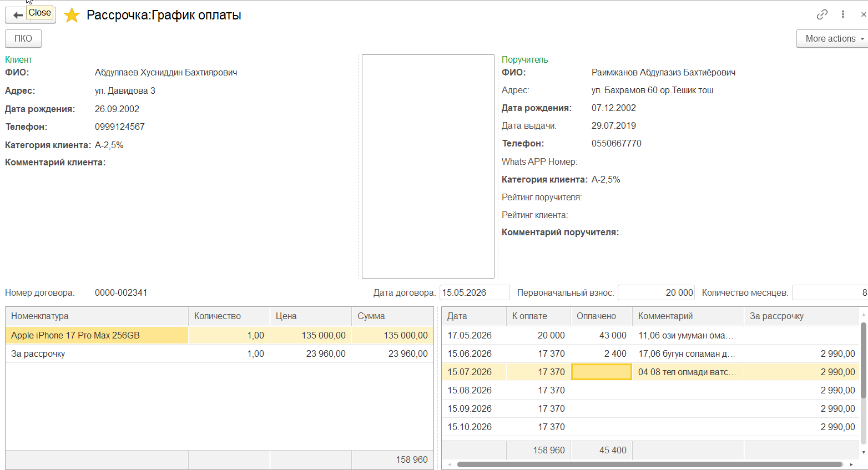Click the scroll-down arrow of schedule table

pos(863,452)
